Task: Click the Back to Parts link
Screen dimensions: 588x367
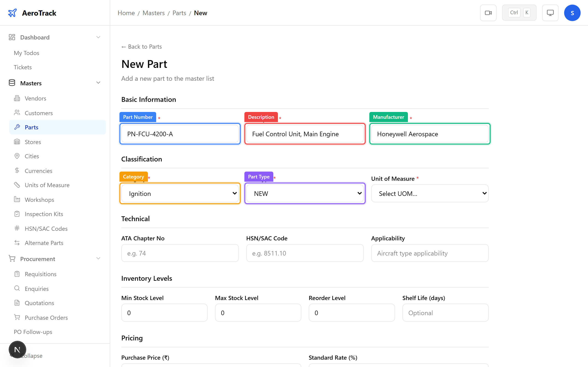Action: pyautogui.click(x=141, y=46)
